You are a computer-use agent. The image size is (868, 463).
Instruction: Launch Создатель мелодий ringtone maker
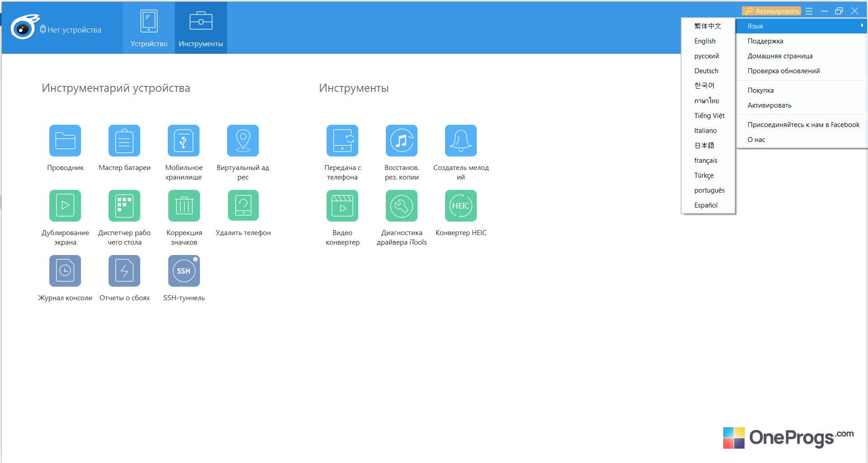[461, 141]
